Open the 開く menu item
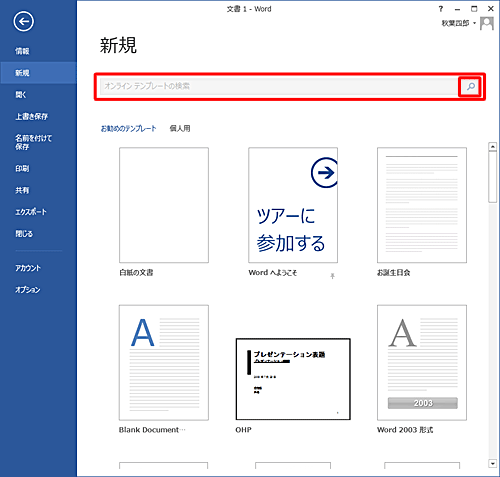The image size is (500, 477). 20,95
